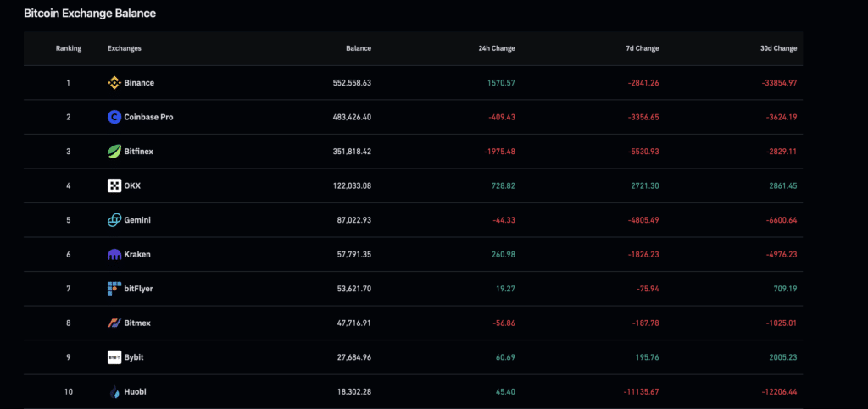This screenshot has height=409, width=868.
Task: Open the Binance exchange name link
Action: pos(139,83)
